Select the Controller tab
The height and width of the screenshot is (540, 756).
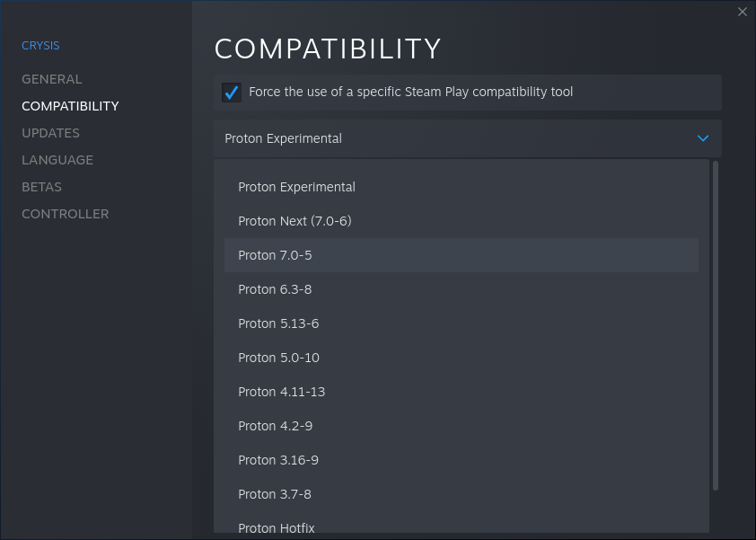[x=65, y=214]
